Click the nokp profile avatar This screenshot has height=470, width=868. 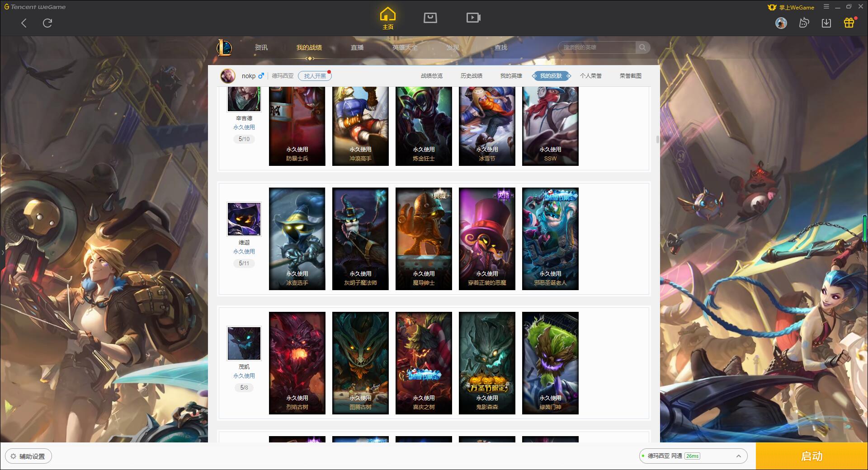tap(228, 76)
